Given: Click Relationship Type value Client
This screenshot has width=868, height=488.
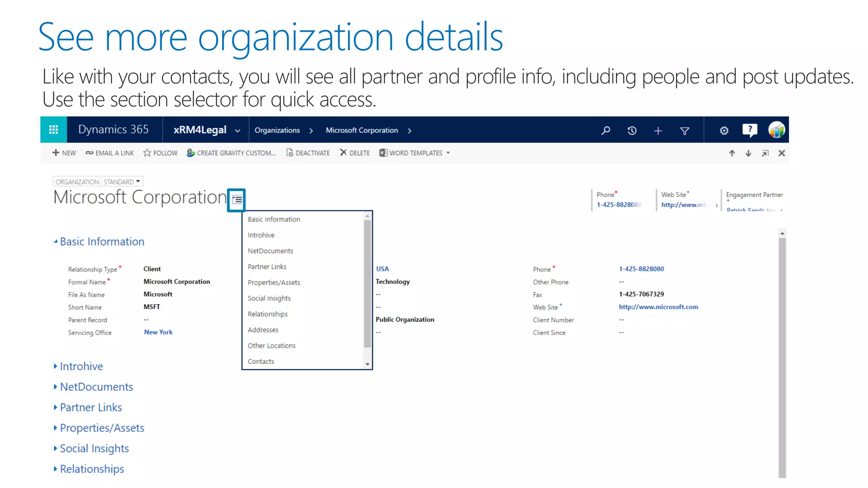Looking at the screenshot, I should point(152,269).
